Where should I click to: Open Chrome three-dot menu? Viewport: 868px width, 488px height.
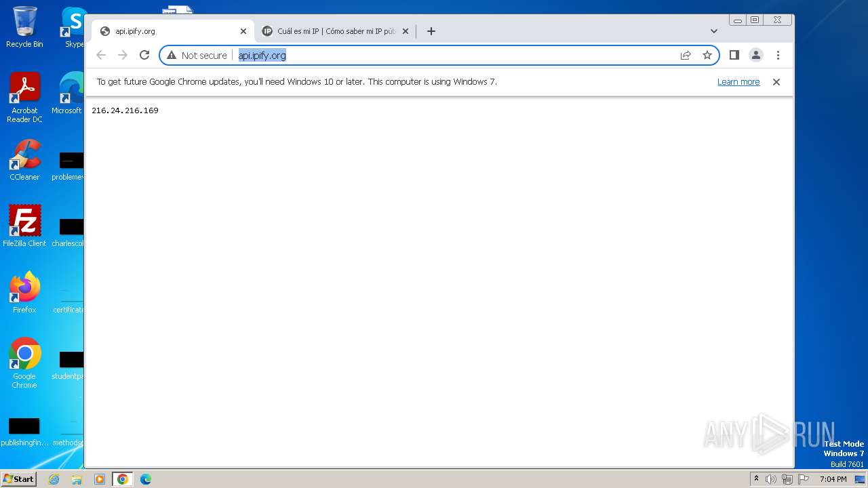point(778,55)
